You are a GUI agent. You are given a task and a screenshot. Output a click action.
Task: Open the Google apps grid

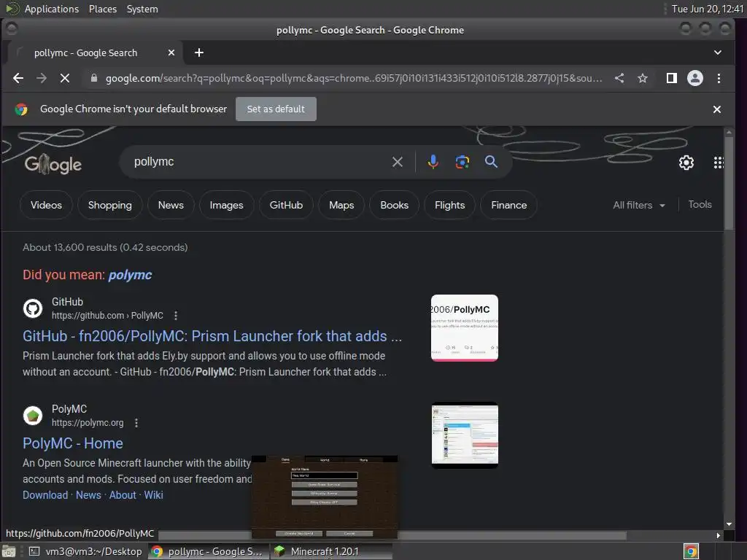(x=719, y=163)
